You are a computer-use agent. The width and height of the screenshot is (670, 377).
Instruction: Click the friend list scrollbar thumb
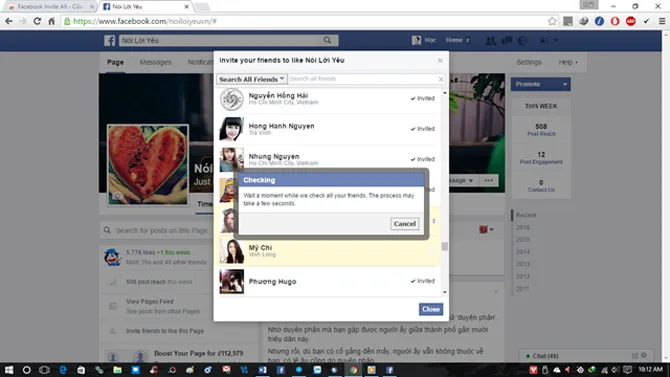pos(445,247)
